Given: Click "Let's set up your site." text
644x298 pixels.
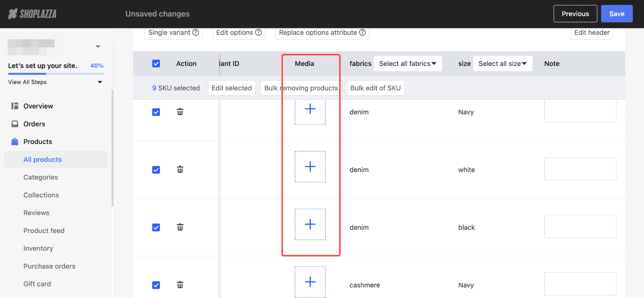Looking at the screenshot, I should coord(42,65).
